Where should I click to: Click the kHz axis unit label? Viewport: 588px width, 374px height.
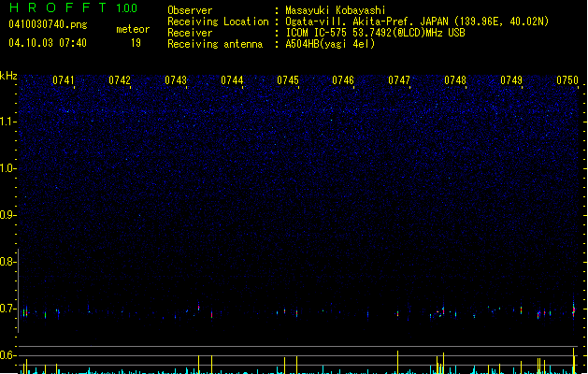point(8,76)
